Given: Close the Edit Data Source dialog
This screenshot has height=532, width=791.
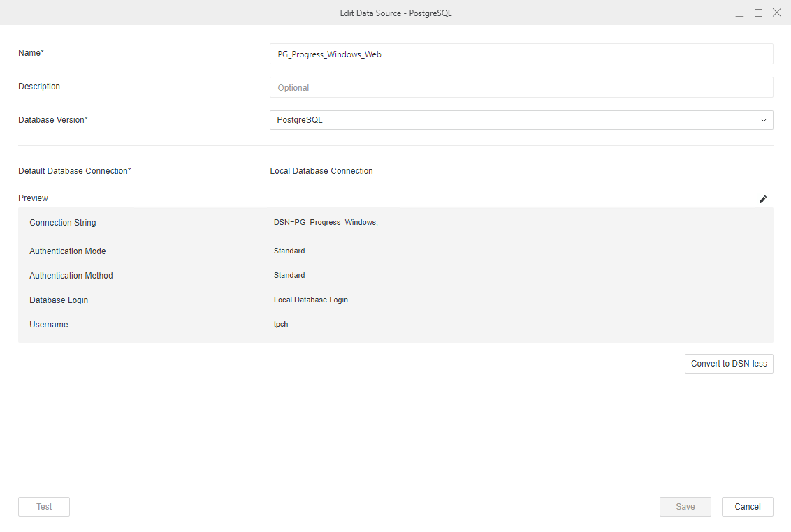Looking at the screenshot, I should [776, 13].
